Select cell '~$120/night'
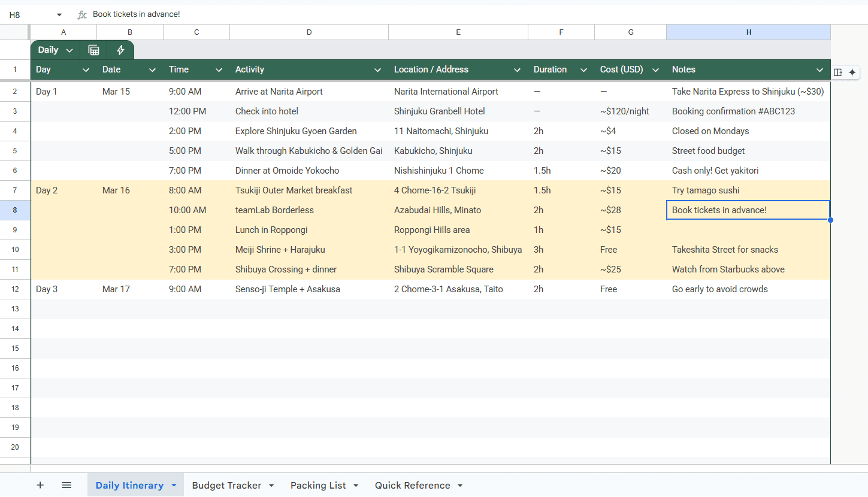Screen dimensions: 868x497 (630, 111)
